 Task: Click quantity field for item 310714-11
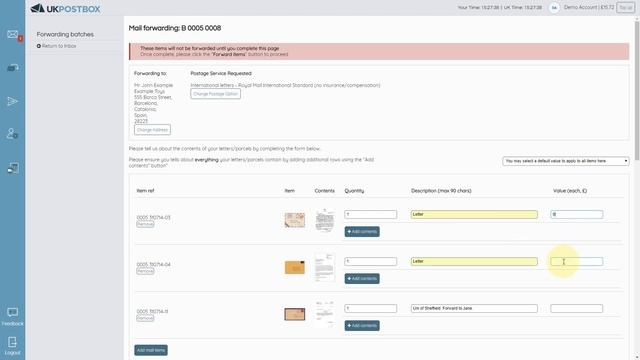click(371, 309)
